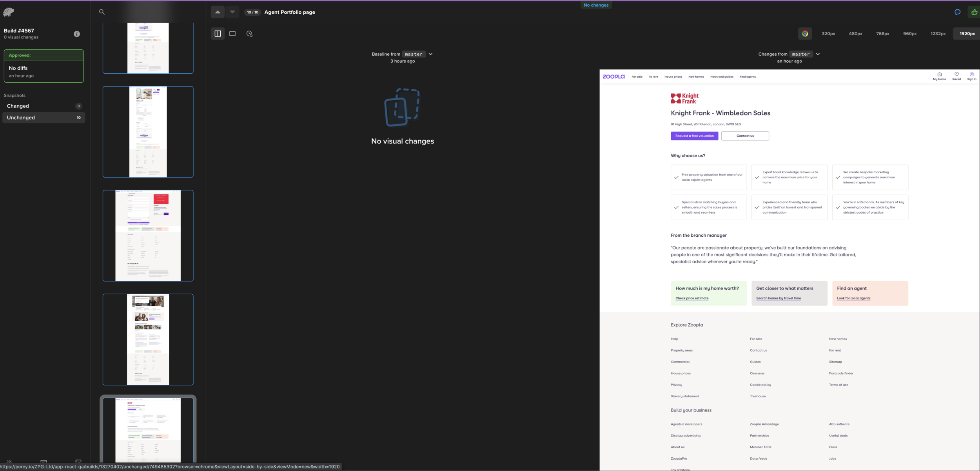Screen dimensions: 980x471
Task: Expand the Baseline from master dropdown
Action: [x=430, y=54]
